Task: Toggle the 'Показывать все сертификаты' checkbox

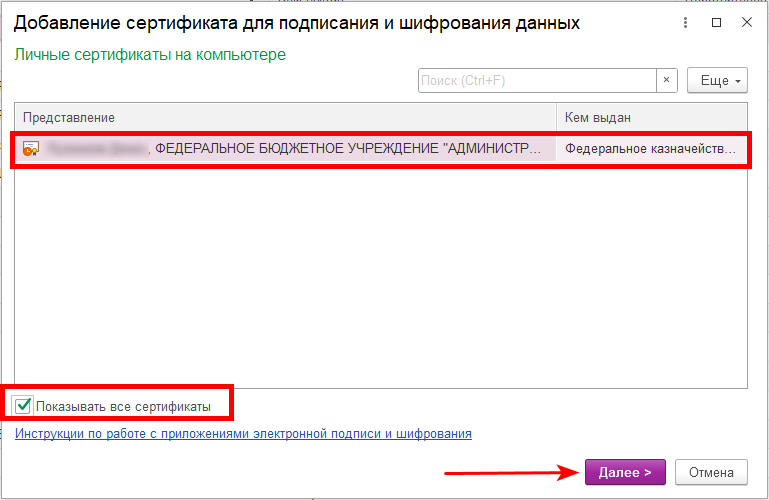Action: pyautogui.click(x=24, y=405)
